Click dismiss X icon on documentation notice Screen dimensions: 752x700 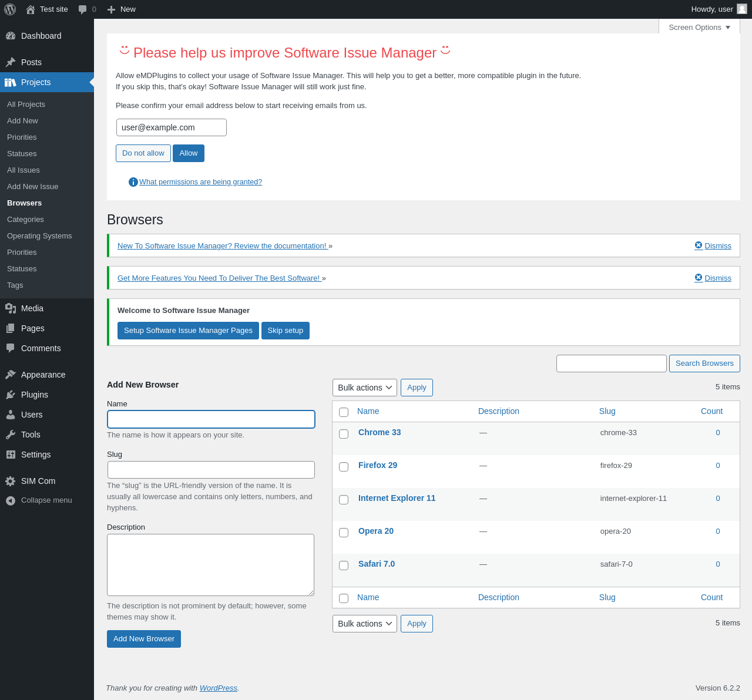699,245
